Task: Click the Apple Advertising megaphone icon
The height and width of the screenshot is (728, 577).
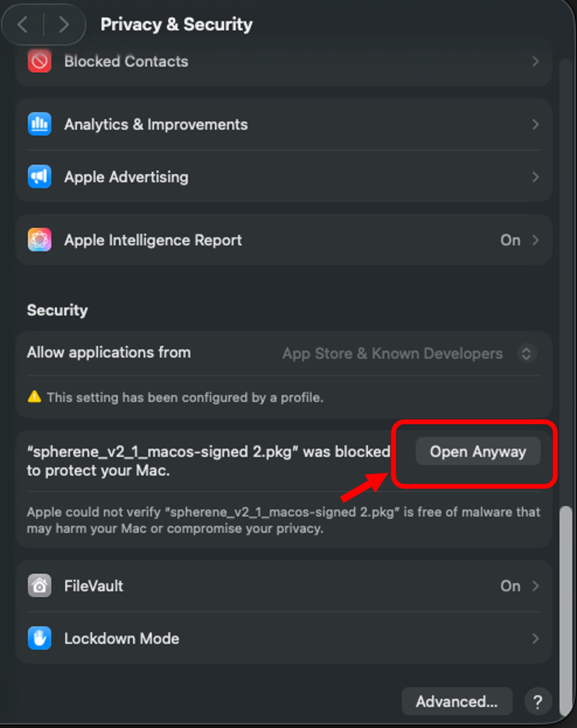Action: (x=39, y=177)
